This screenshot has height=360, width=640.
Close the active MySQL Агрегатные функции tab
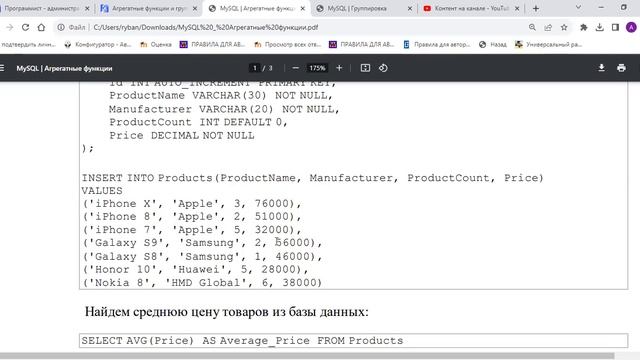[302, 8]
